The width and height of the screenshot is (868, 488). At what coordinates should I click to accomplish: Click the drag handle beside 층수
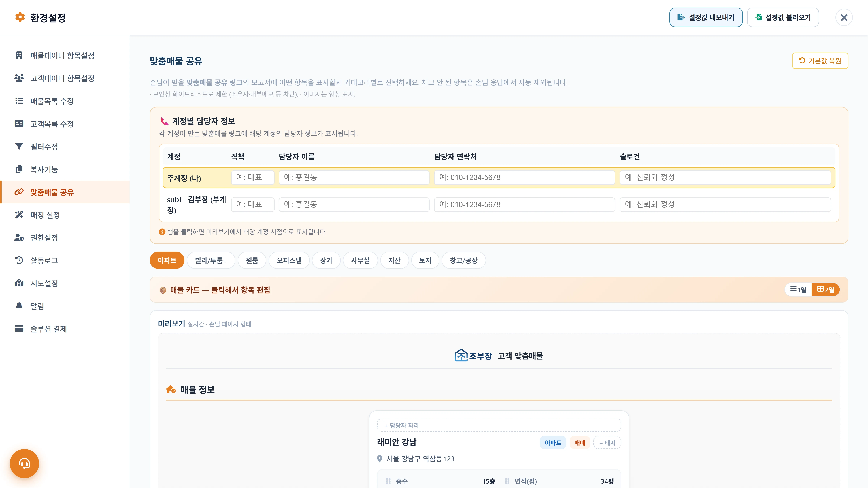(x=388, y=481)
